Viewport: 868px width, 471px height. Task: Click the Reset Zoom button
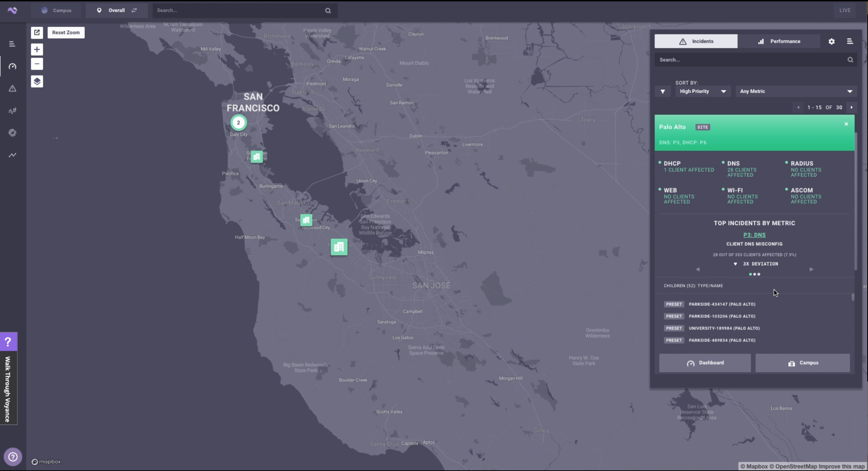coord(66,33)
